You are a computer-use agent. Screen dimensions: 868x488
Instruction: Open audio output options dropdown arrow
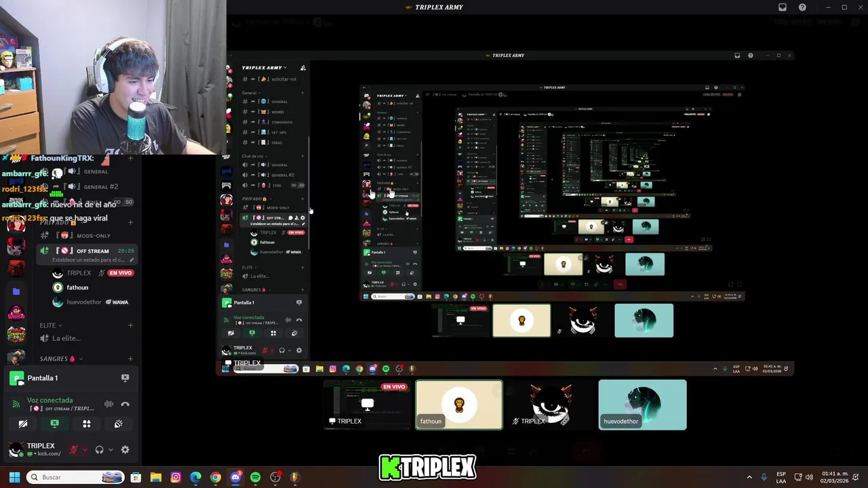click(x=110, y=449)
